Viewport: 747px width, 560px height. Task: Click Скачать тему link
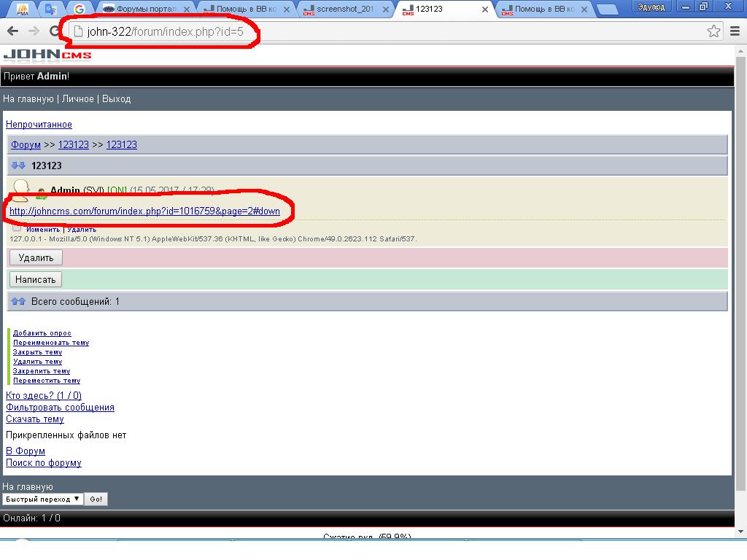tap(35, 419)
